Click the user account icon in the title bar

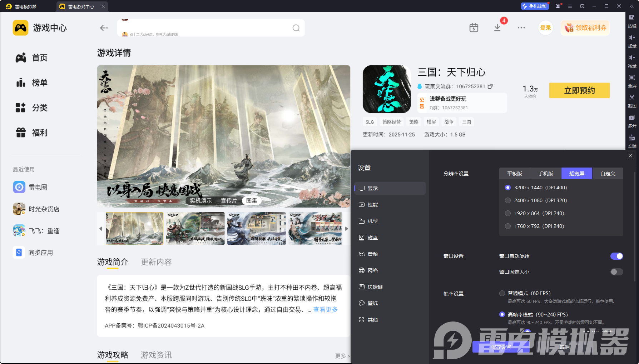point(558,6)
